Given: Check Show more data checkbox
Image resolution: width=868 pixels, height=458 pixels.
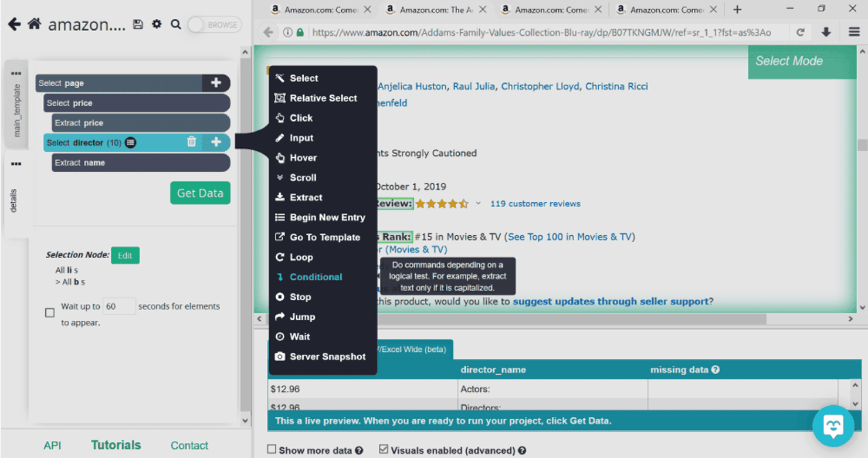Looking at the screenshot, I should tap(272, 449).
